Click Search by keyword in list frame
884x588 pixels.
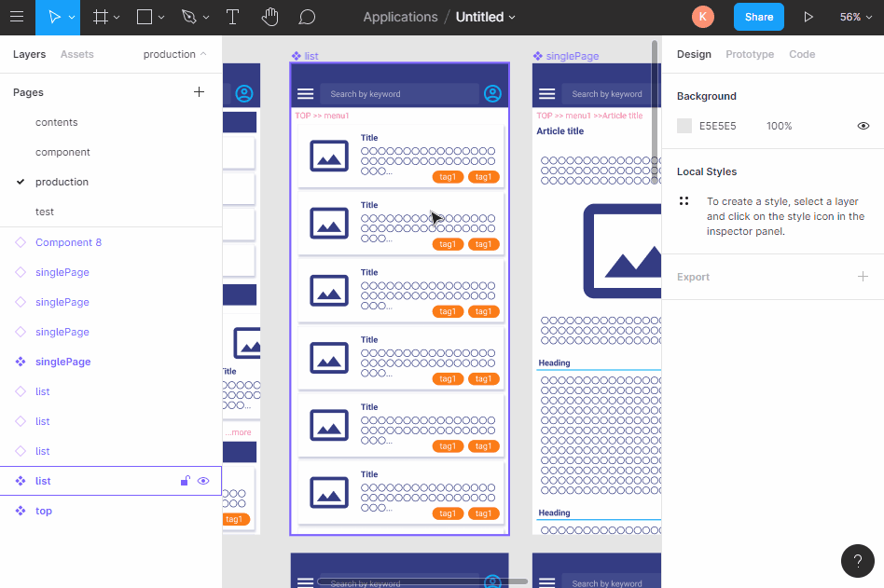click(399, 94)
